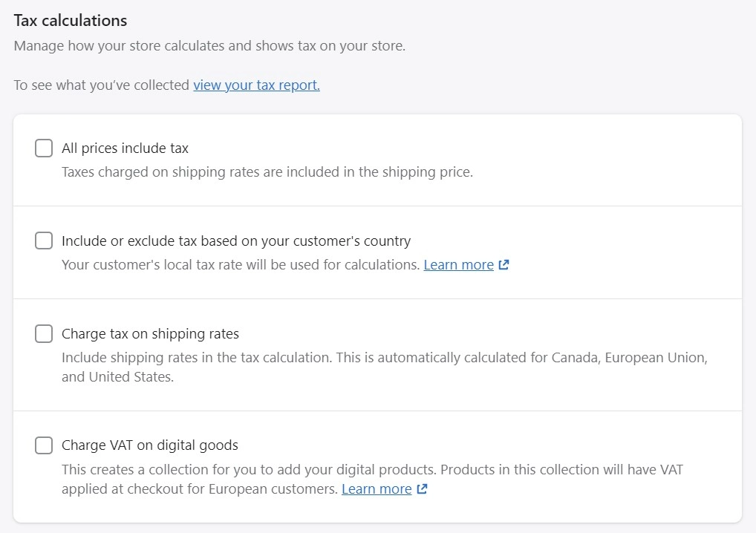756x533 pixels.
Task: Click external link icon beside local tax rate
Action: (504, 265)
